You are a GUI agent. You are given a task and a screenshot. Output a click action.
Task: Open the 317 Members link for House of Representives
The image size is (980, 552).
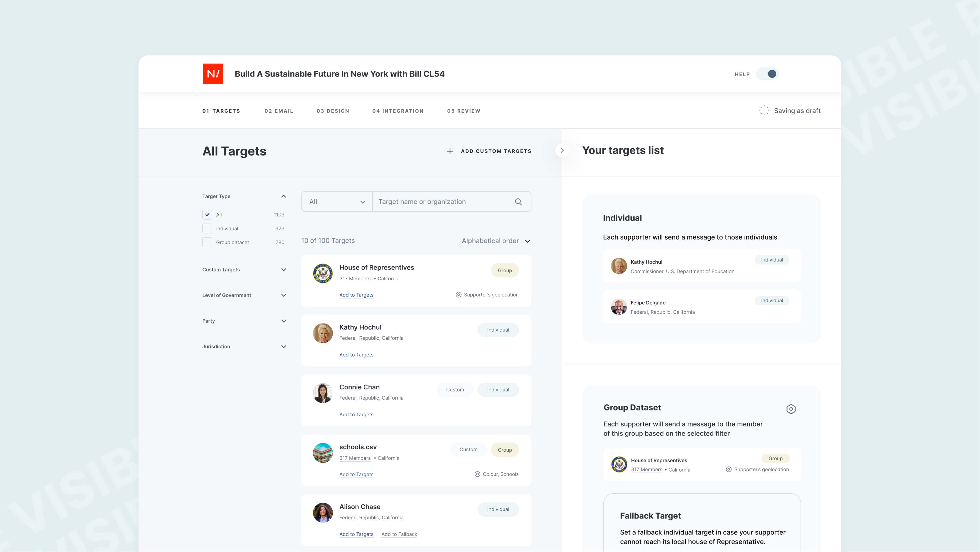[x=355, y=278]
